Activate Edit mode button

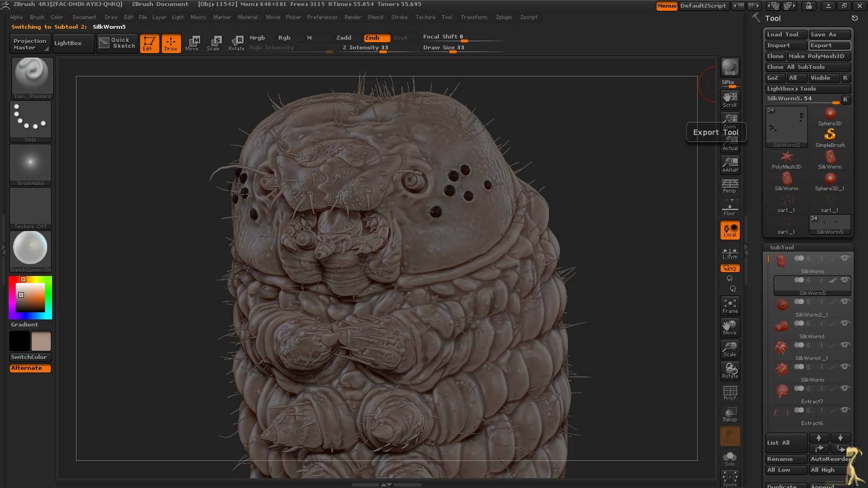click(x=149, y=43)
